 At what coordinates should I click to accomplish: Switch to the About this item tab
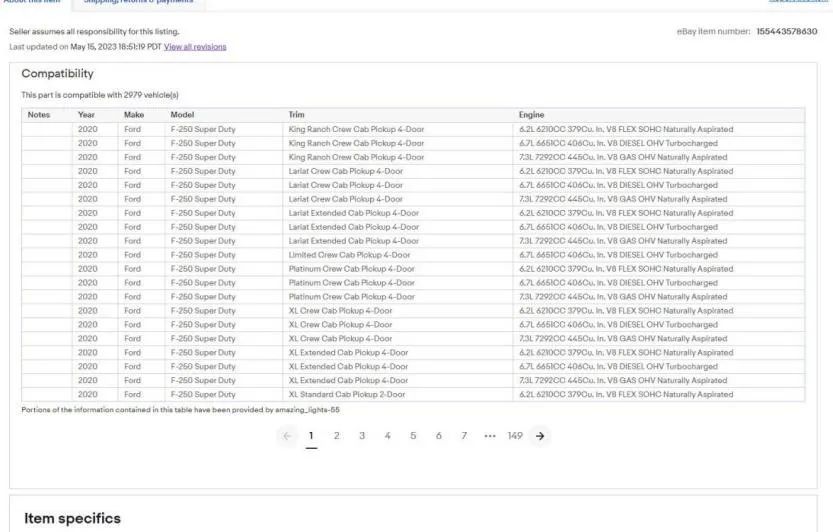(32, 1)
